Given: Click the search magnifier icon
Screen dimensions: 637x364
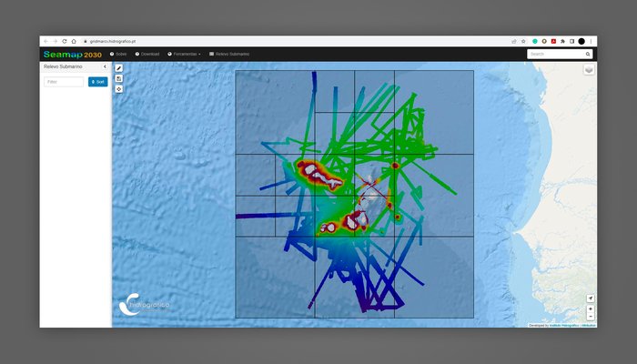Looking at the screenshot, I should [588, 54].
